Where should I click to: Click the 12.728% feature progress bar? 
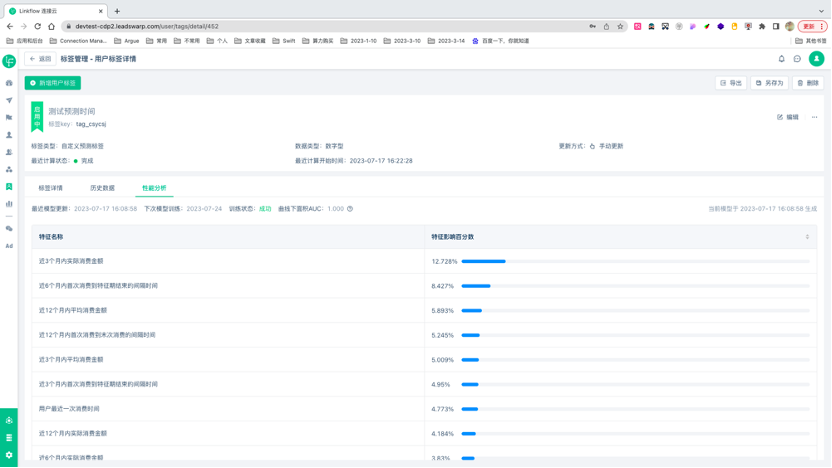click(636, 262)
